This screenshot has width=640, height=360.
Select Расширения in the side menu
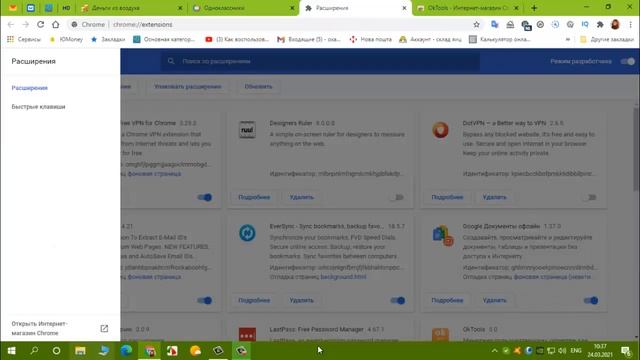click(29, 88)
